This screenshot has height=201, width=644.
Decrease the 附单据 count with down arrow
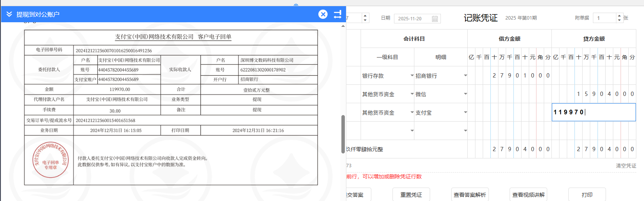[x=619, y=20]
